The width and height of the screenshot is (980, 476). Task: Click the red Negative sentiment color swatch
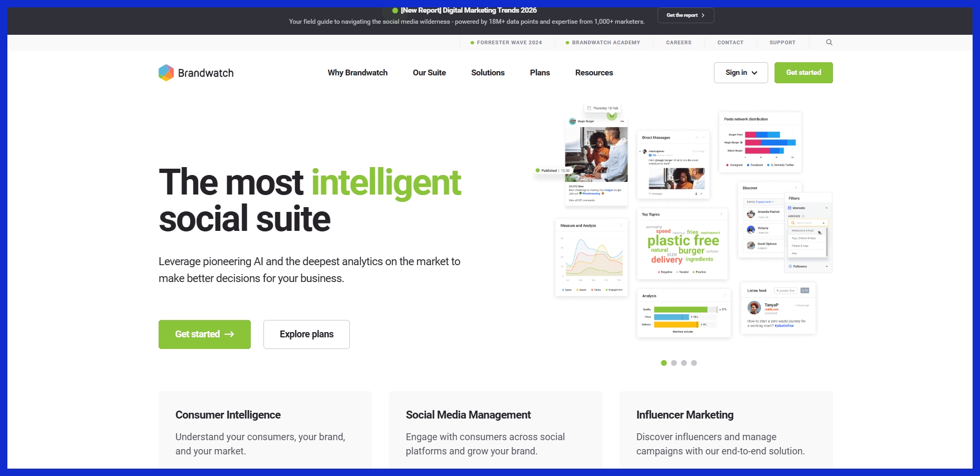(x=659, y=272)
